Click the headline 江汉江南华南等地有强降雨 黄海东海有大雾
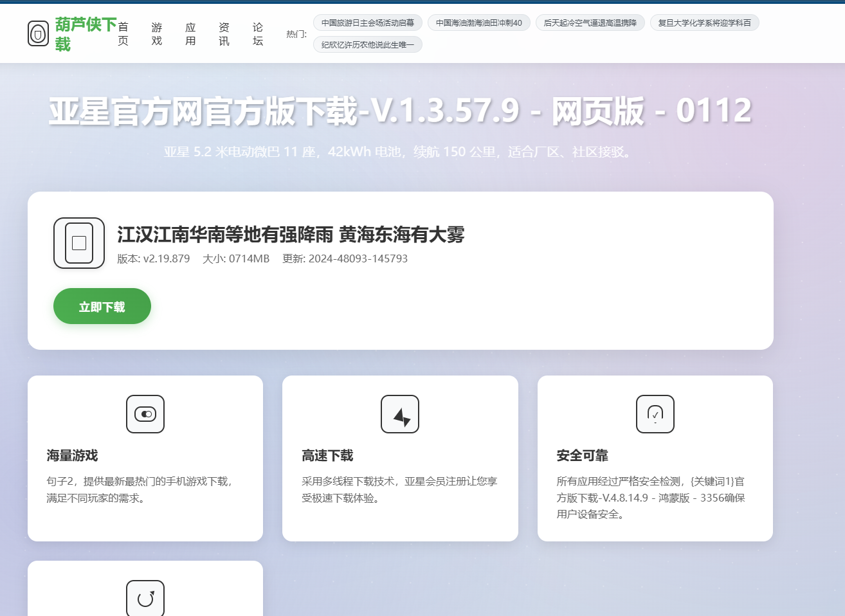This screenshot has height=616, width=845. 291,235
